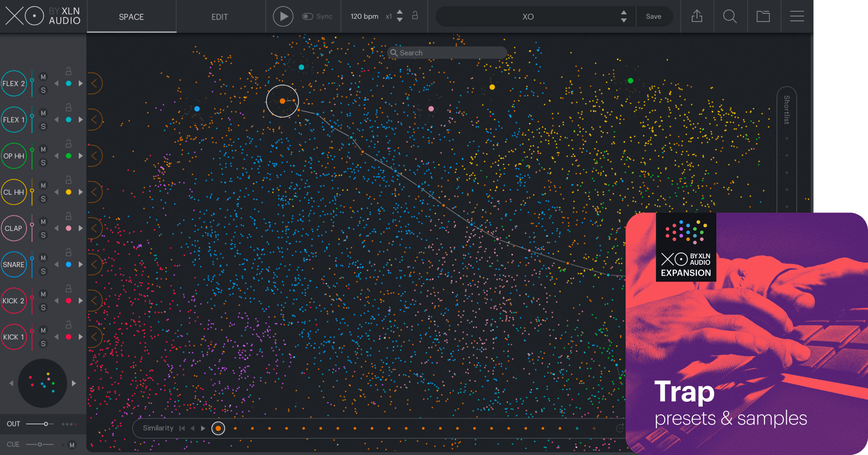
Task: Select the current orange Similarity sample
Action: point(218,428)
